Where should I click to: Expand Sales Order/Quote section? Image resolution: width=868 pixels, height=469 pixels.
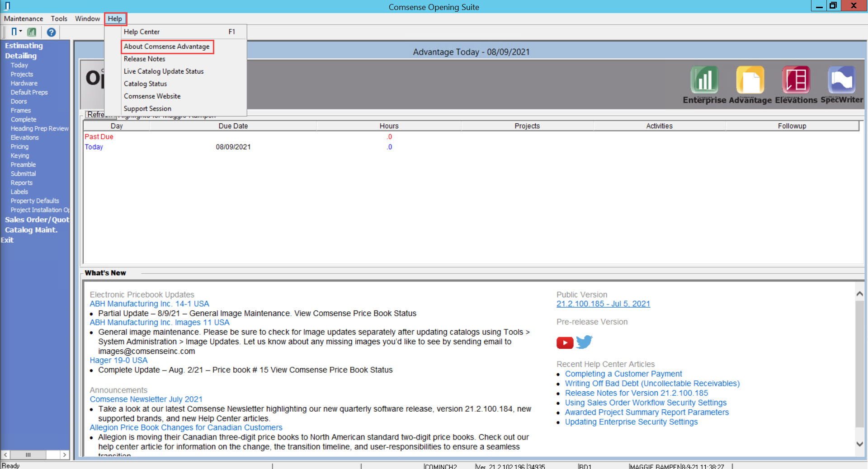(x=37, y=220)
